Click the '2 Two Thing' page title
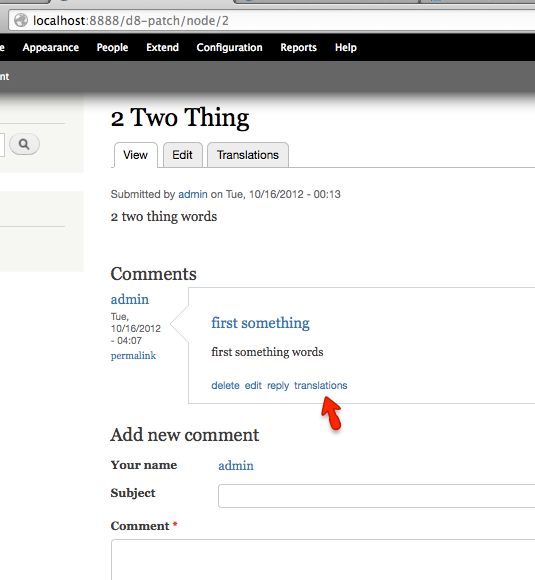Screen dimensions: 535x580 point(180,118)
